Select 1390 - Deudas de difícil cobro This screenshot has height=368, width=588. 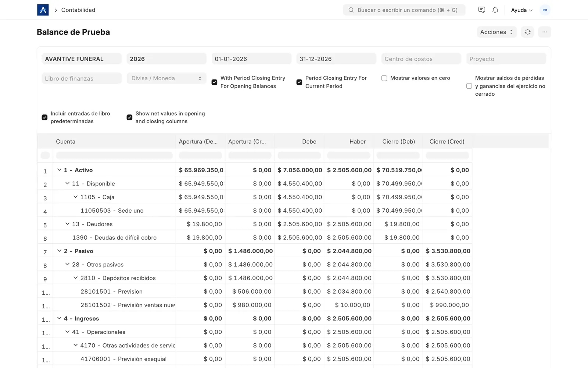pyautogui.click(x=114, y=237)
